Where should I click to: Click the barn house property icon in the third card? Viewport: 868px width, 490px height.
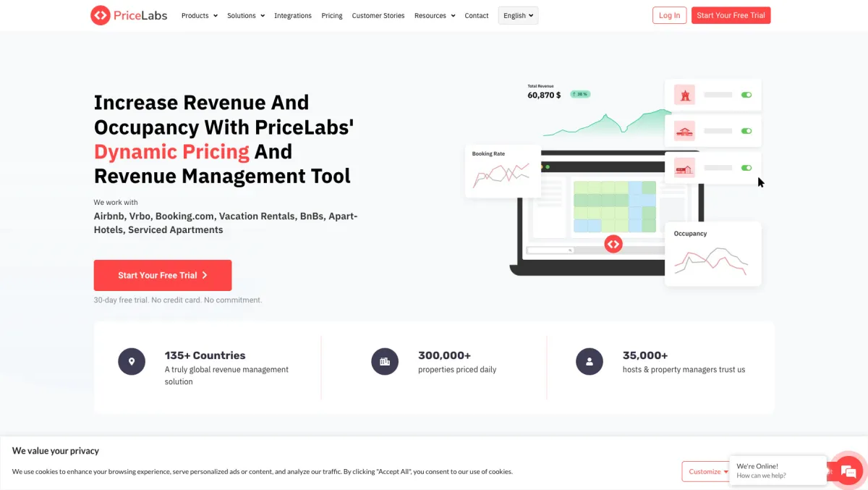(x=684, y=168)
